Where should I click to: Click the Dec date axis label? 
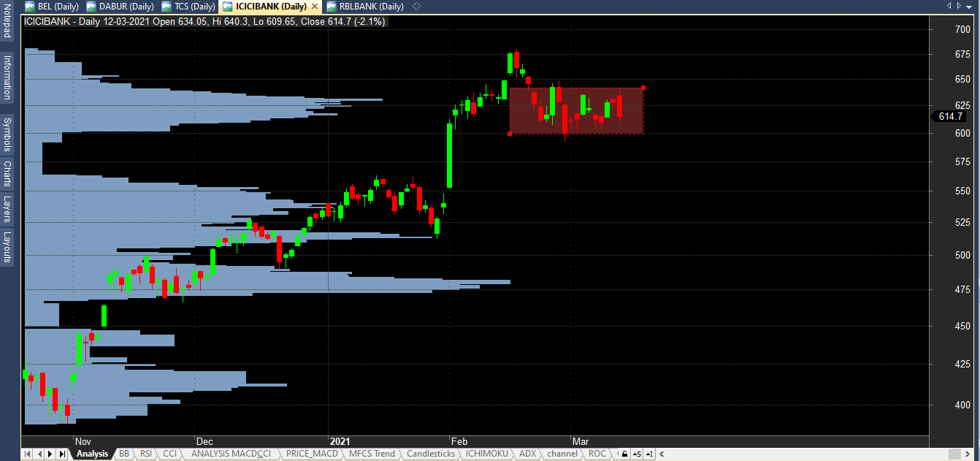[204, 441]
